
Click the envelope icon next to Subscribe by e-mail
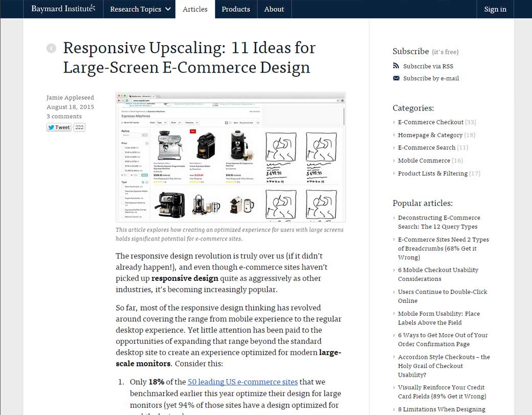click(x=396, y=78)
